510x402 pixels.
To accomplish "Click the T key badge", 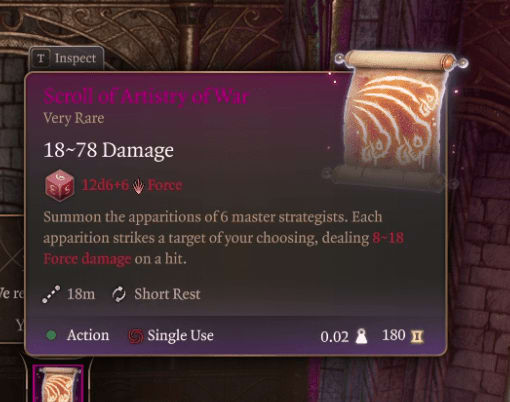I will 41,59.
